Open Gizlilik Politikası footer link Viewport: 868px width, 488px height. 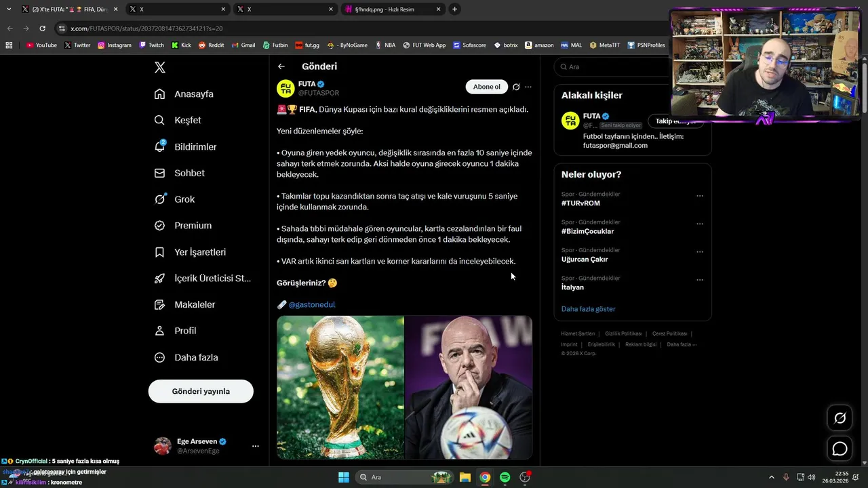tap(623, 333)
